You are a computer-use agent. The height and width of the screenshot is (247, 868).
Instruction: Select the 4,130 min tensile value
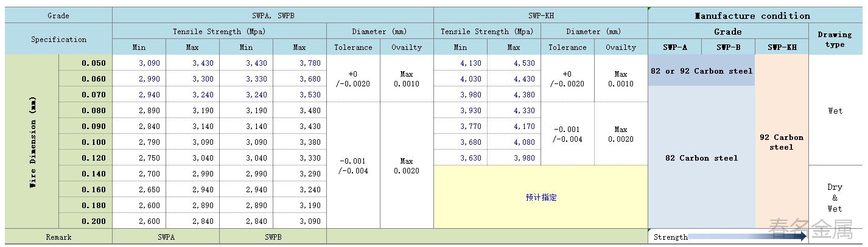pyautogui.click(x=460, y=63)
